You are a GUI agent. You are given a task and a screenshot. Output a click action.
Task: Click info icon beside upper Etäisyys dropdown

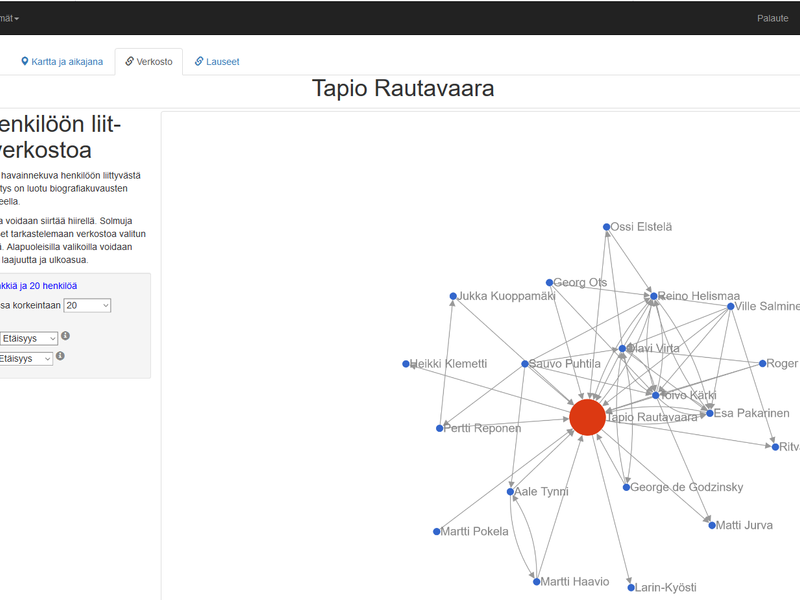coord(65,336)
